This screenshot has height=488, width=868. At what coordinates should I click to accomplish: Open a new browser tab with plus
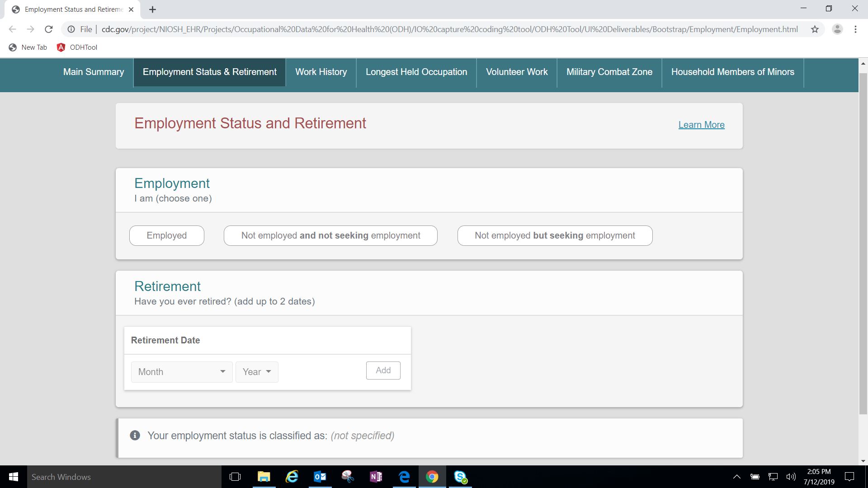152,9
